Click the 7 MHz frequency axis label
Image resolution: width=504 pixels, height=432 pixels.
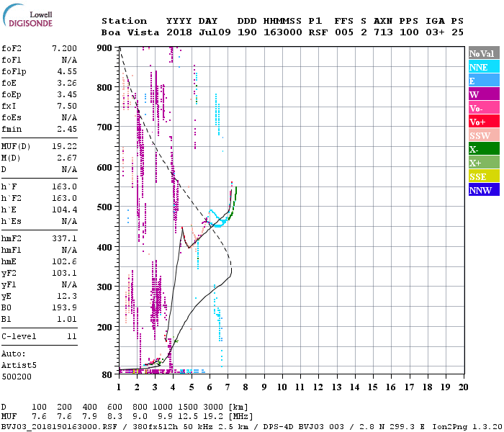pyautogui.click(x=228, y=387)
